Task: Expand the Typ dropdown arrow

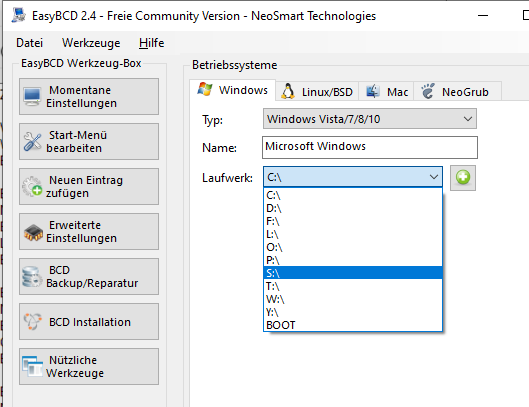Action: (x=468, y=119)
